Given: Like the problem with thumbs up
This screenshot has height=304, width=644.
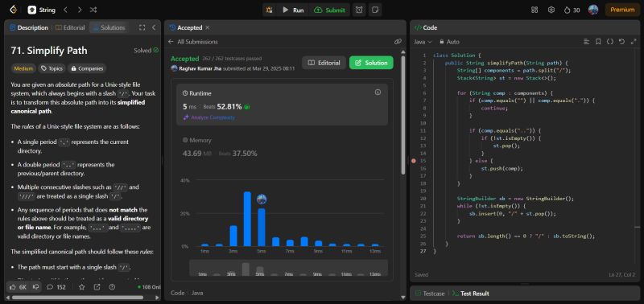Looking at the screenshot, I should [18, 287].
